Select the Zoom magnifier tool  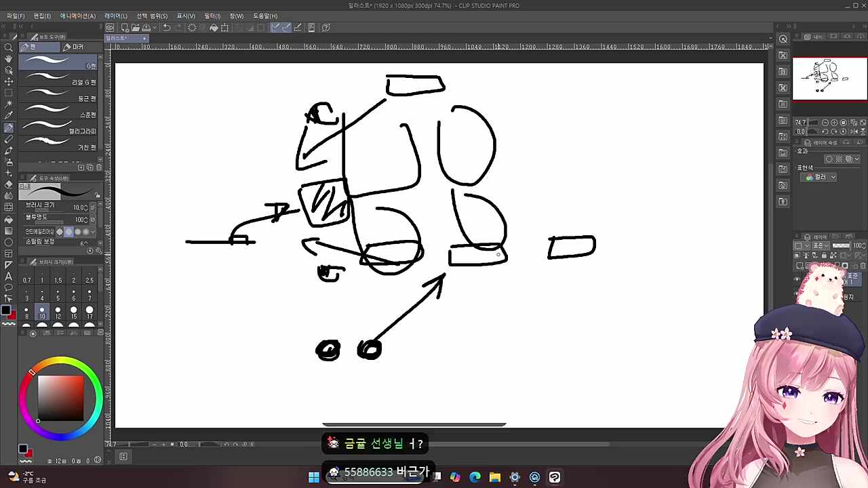[9, 47]
